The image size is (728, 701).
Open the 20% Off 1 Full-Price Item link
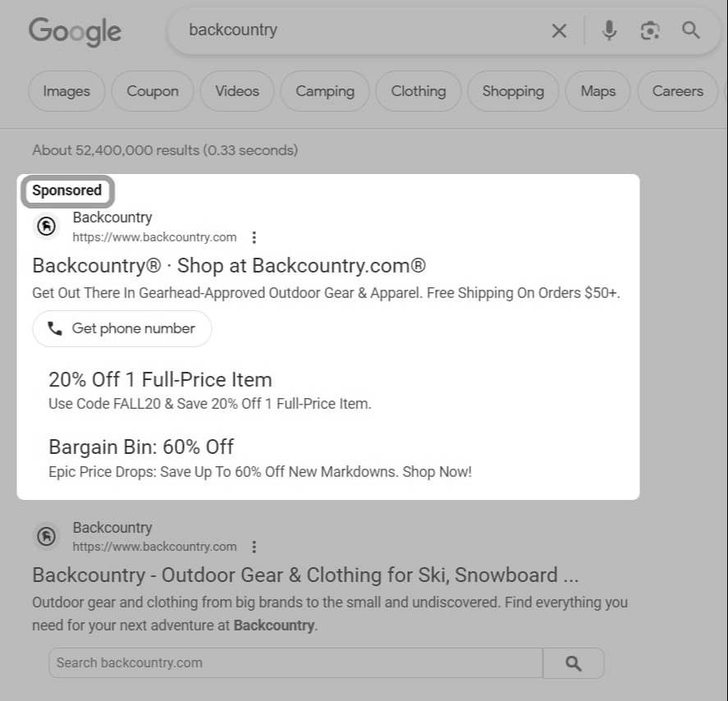point(160,380)
